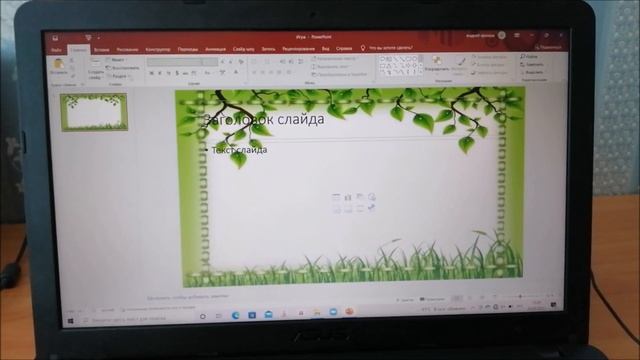Click the Выделить button

[x=531, y=72]
